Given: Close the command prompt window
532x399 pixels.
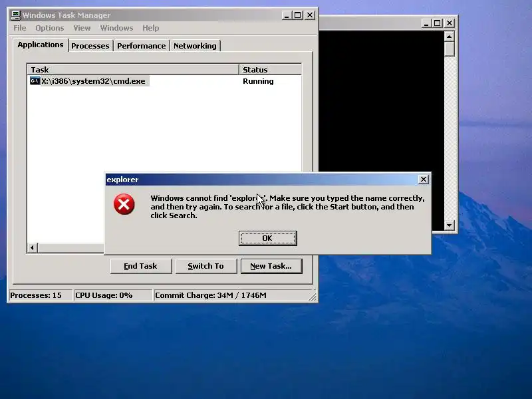Looking at the screenshot, I should pyautogui.click(x=450, y=23).
